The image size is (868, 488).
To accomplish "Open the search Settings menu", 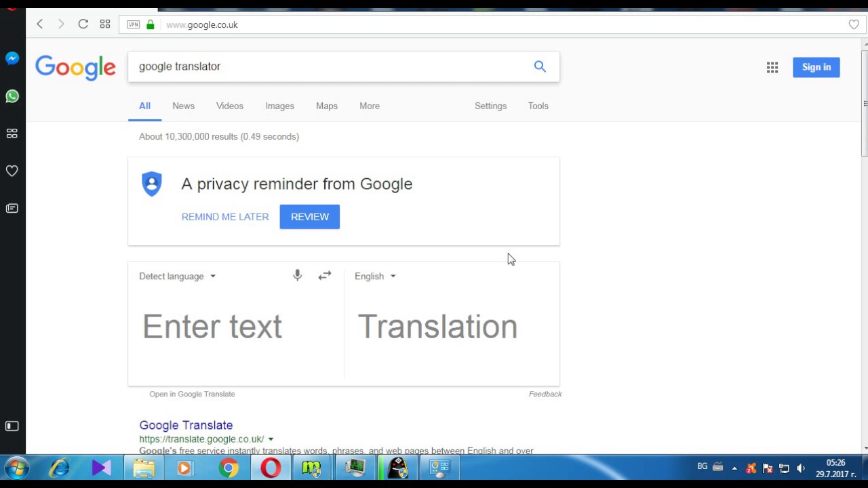I will [491, 106].
